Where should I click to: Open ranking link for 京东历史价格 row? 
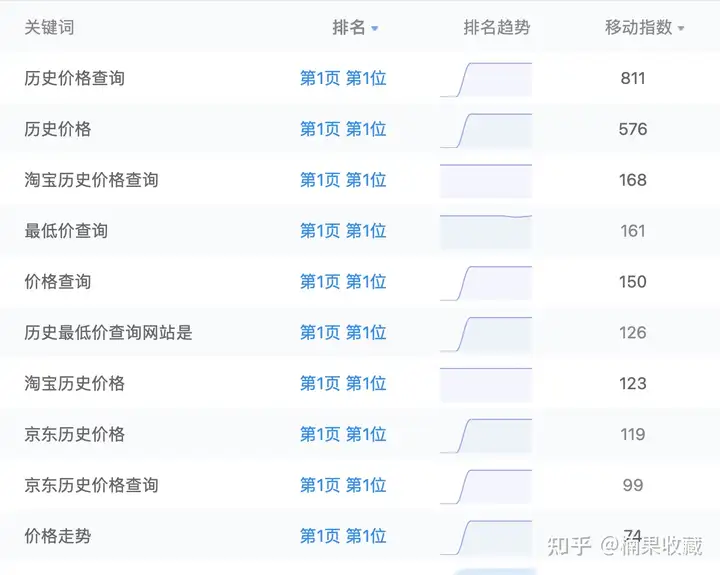tap(343, 434)
